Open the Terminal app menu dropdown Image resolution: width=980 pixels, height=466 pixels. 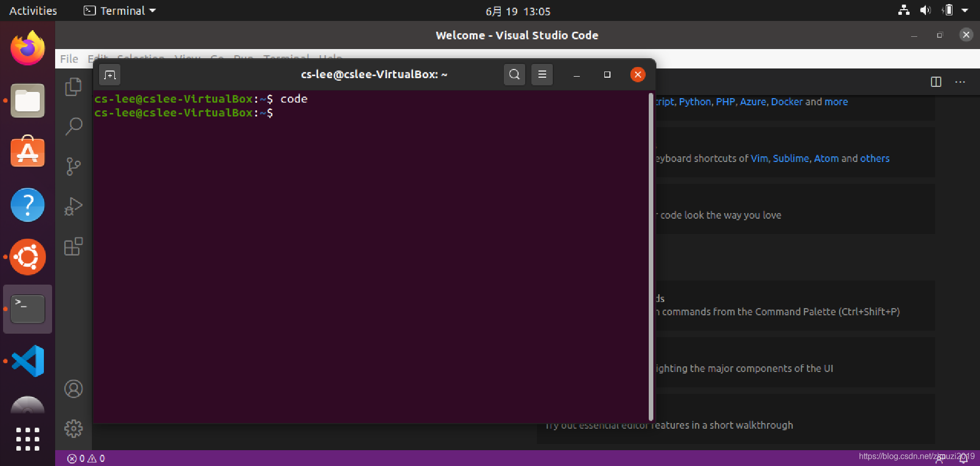(x=120, y=11)
